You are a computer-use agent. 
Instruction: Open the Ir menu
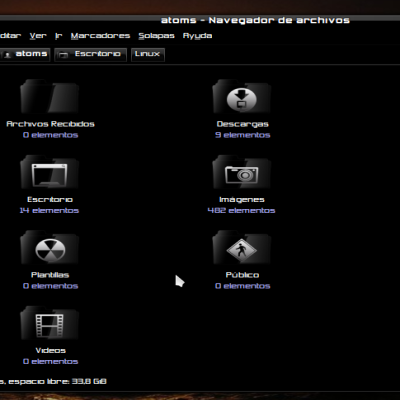click(x=59, y=36)
